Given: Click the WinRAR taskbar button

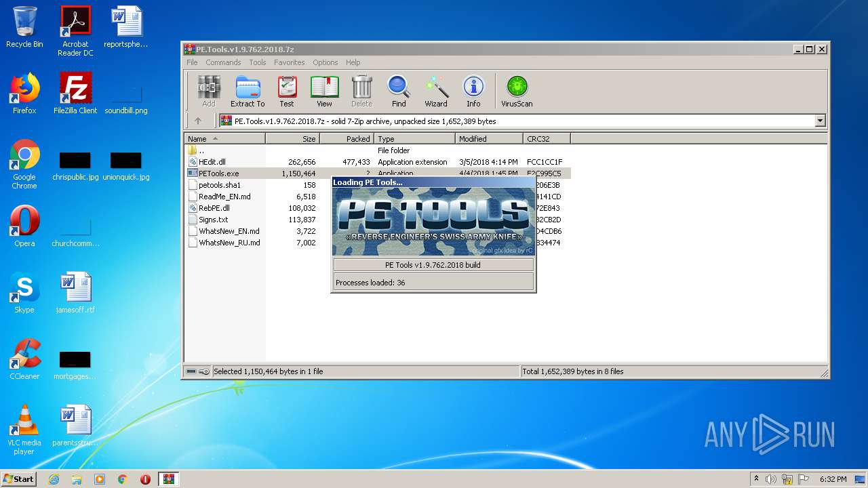Looking at the screenshot, I should pos(168,479).
